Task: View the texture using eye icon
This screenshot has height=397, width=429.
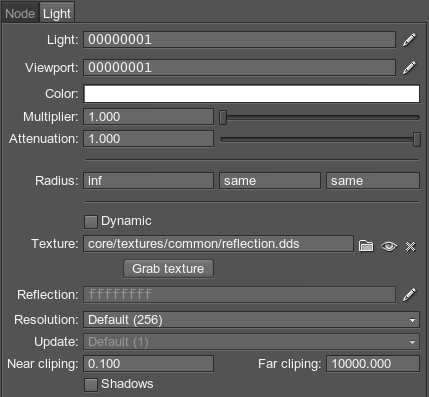Action: [389, 246]
